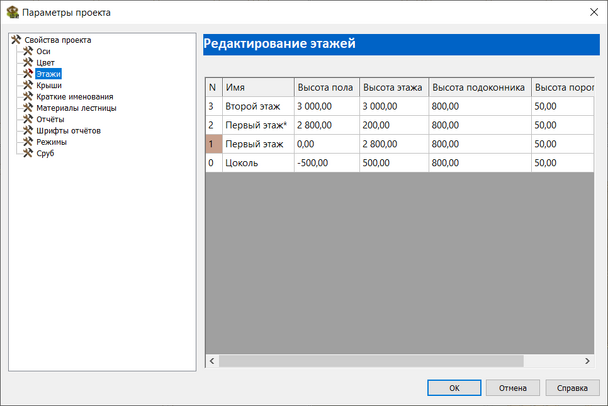The width and height of the screenshot is (608, 406).
Task: Click threshold height 50,00 of Цоколь
Action: [563, 163]
